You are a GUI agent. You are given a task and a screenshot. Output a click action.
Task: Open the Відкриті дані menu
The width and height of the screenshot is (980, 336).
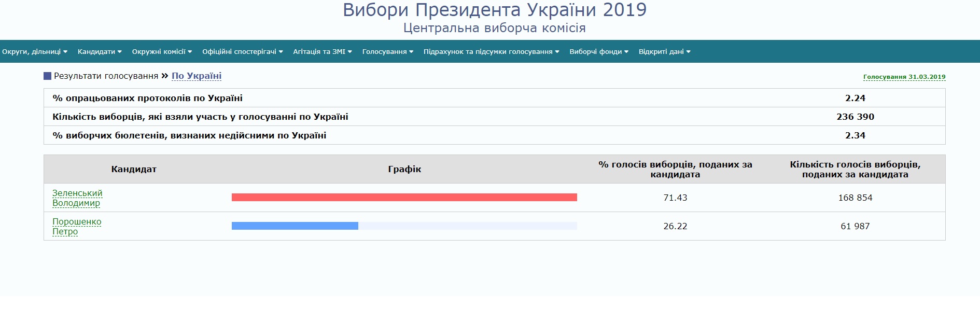point(664,52)
